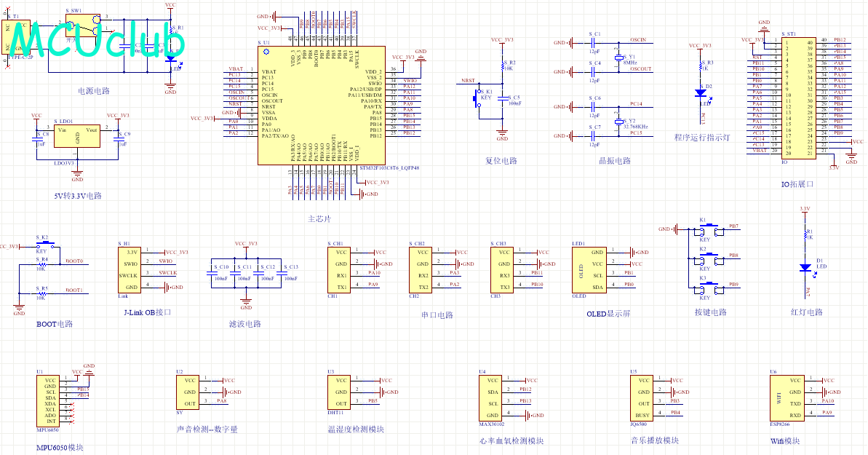Click the NRST net label in reset circuit

[x=469, y=81]
